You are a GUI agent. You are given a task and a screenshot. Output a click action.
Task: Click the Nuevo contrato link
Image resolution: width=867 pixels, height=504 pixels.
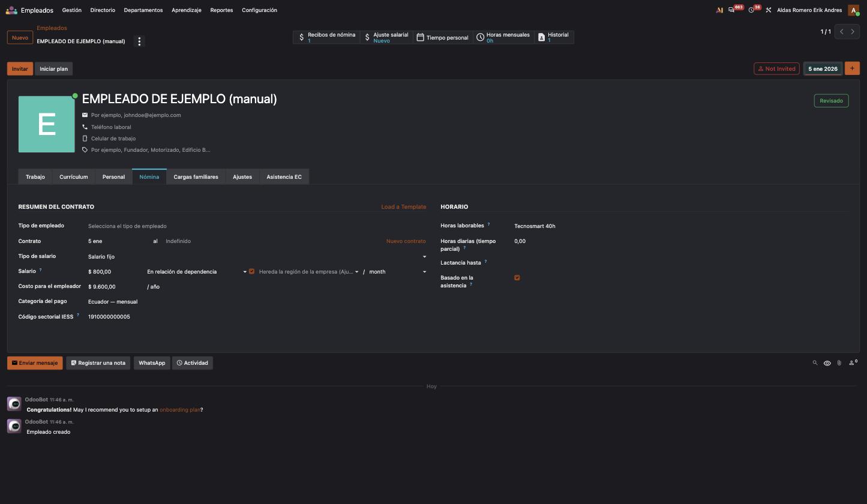pyautogui.click(x=406, y=241)
